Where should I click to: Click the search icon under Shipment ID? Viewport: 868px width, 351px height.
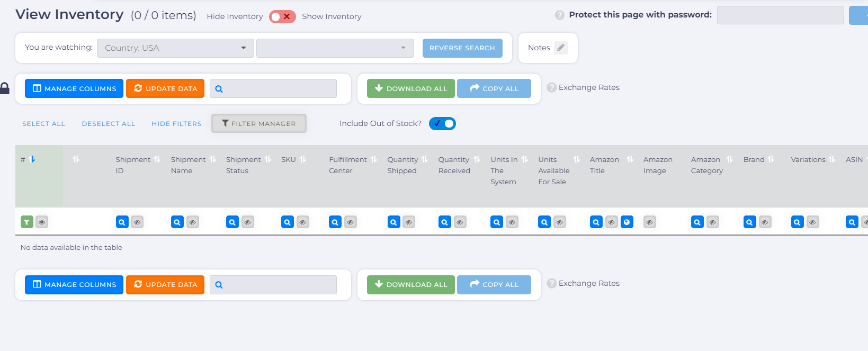tap(122, 222)
